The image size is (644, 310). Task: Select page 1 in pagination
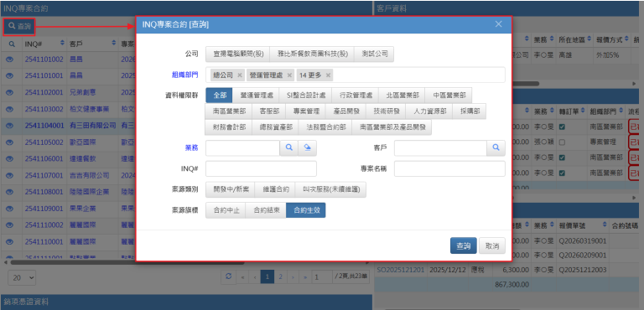pyautogui.click(x=267, y=277)
